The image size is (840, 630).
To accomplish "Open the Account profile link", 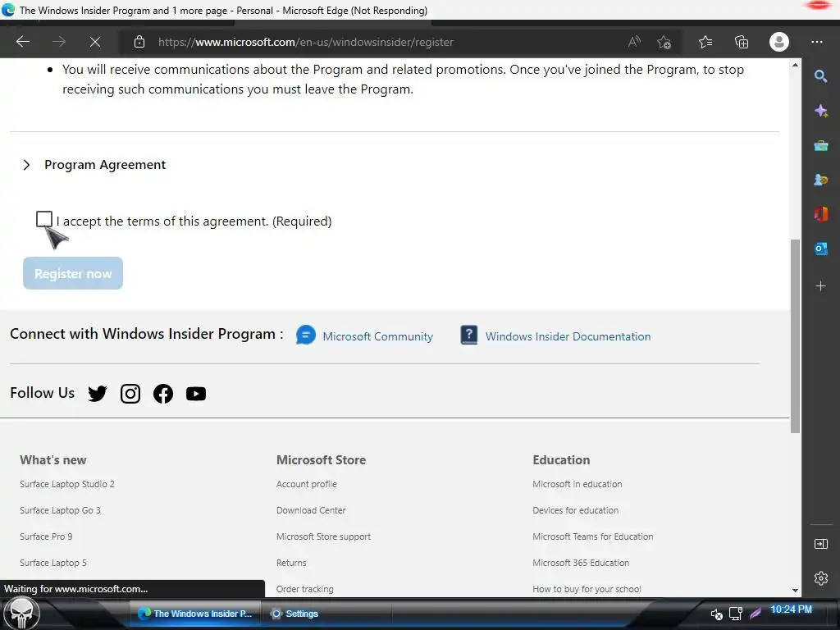I will [307, 484].
